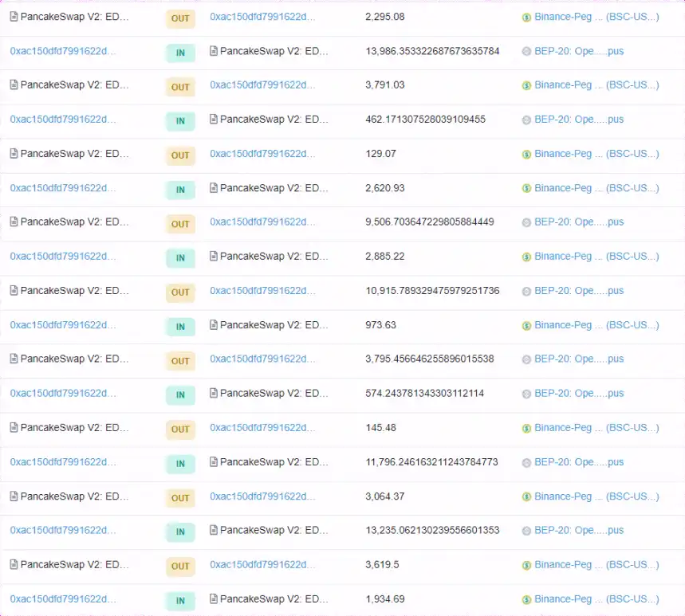Open the 0xac150dfd7991622d address in 2,295.08 row
The height and width of the screenshot is (616, 685).
[x=262, y=17]
